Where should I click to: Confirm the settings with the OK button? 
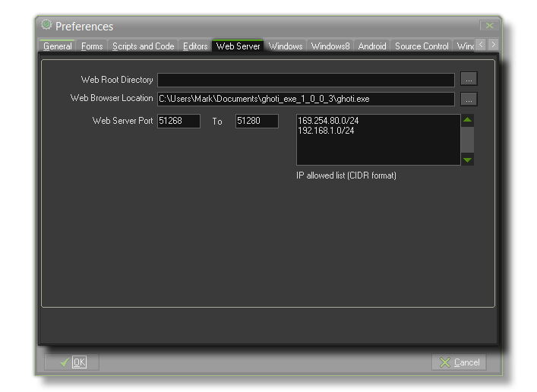click(x=72, y=362)
